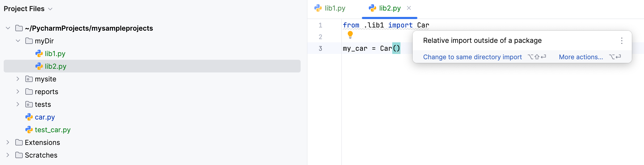
Task: Expand the tests folder
Action: coord(18,104)
